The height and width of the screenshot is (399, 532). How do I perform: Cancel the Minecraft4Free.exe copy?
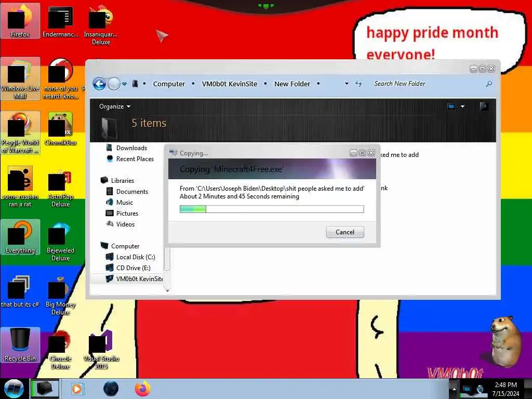tap(345, 232)
